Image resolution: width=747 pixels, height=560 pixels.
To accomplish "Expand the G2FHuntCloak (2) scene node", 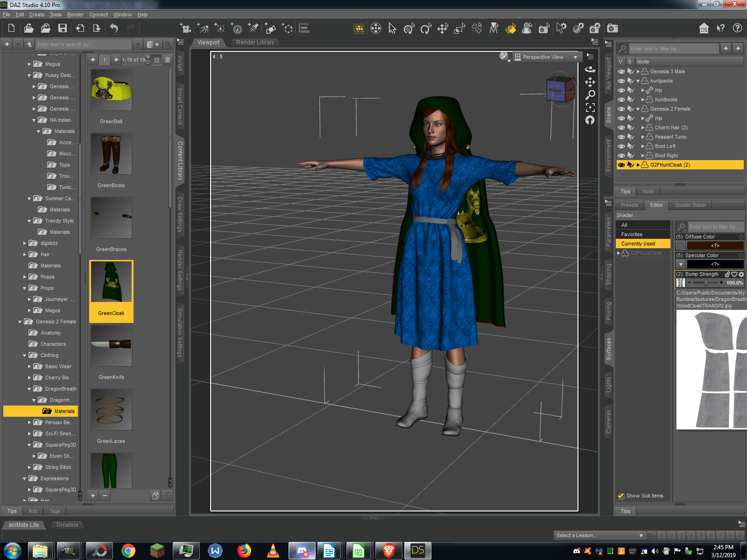I will [638, 165].
